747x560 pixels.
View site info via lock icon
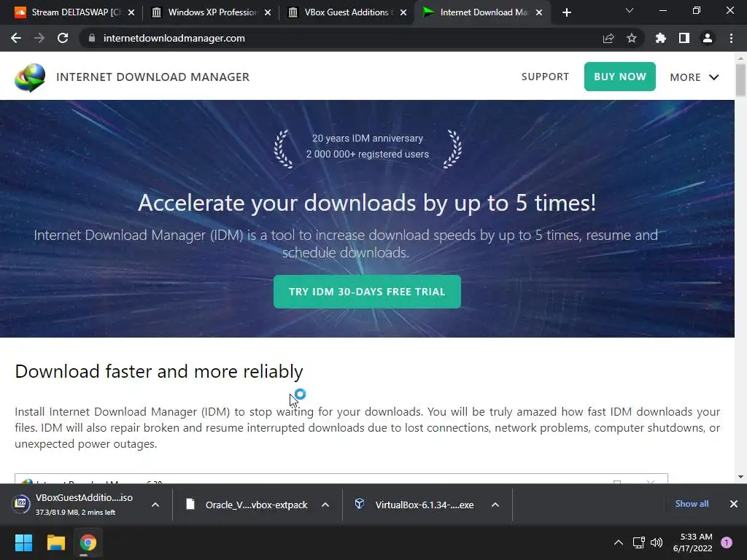coord(91,38)
